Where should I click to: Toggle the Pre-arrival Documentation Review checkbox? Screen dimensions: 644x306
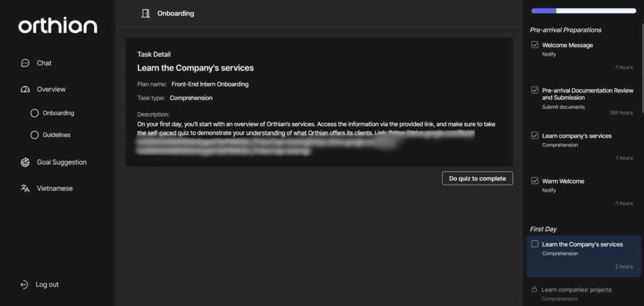coord(535,90)
